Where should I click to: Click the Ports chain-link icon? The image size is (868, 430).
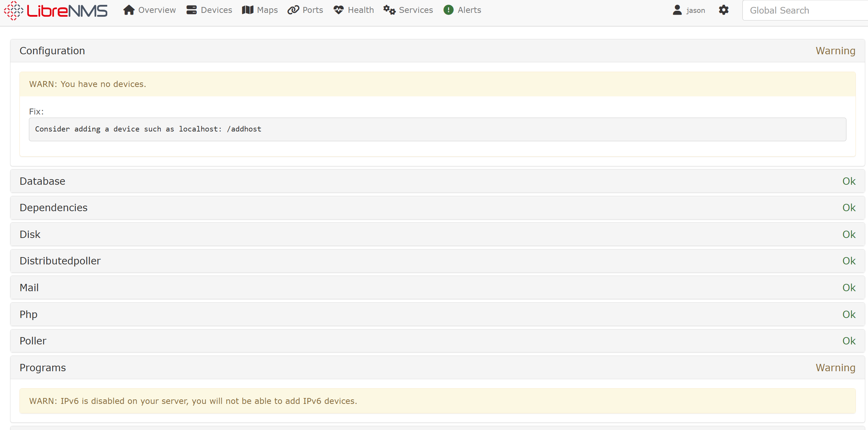[293, 10]
